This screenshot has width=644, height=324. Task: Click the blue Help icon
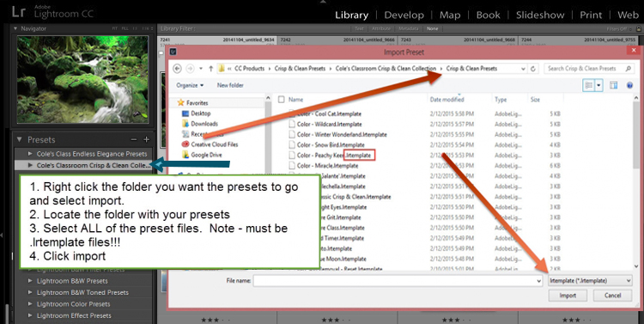point(630,85)
